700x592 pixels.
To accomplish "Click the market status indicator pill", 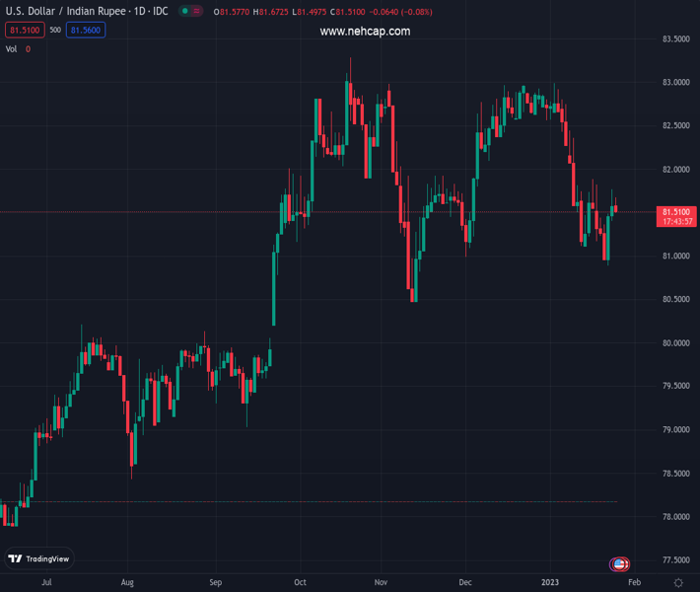I will [190, 11].
